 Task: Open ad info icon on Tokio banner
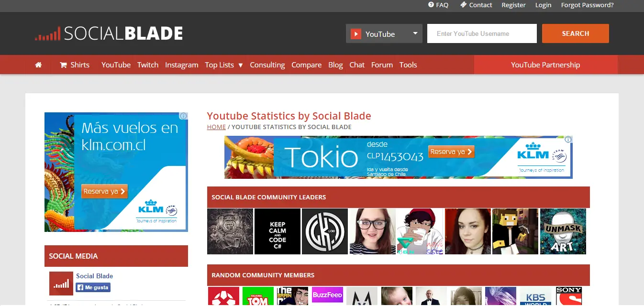(x=568, y=140)
